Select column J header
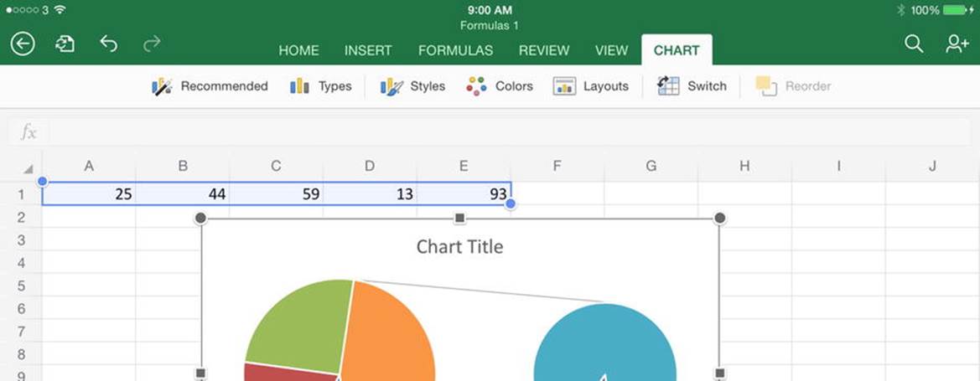 [932, 166]
